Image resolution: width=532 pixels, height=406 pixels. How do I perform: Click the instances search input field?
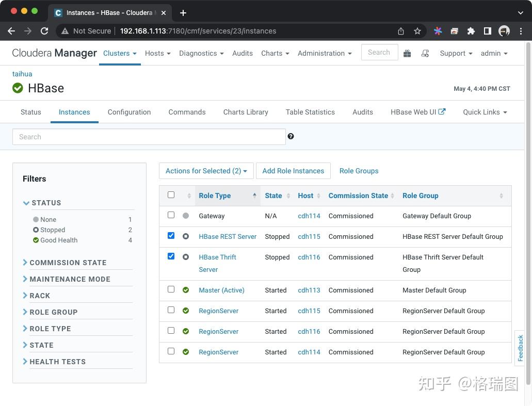(x=149, y=137)
